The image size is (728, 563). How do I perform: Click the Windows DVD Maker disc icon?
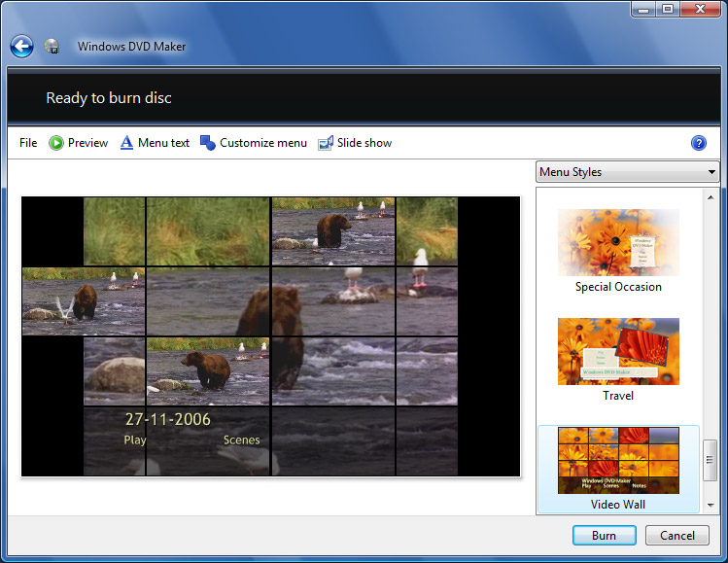(52, 47)
